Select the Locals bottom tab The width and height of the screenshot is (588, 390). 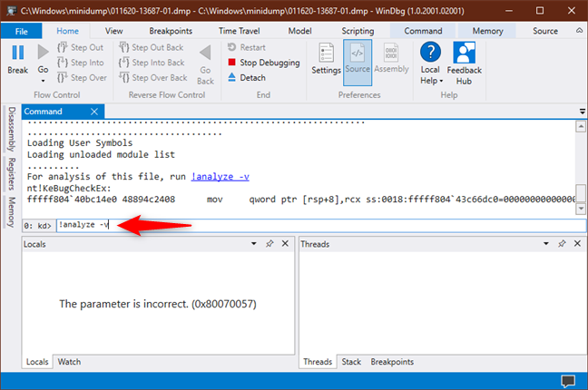[37, 362]
